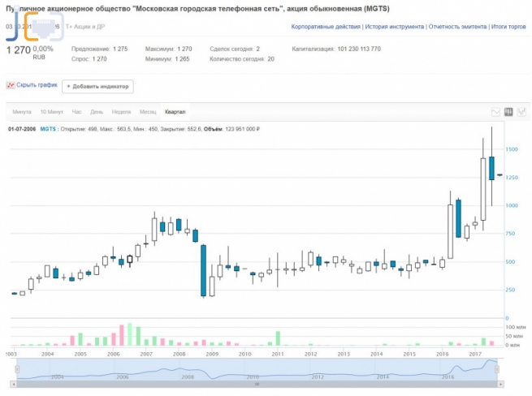Switch to line chart type icon
Image resolution: width=532 pixels, height=396 pixels.
coord(495,112)
